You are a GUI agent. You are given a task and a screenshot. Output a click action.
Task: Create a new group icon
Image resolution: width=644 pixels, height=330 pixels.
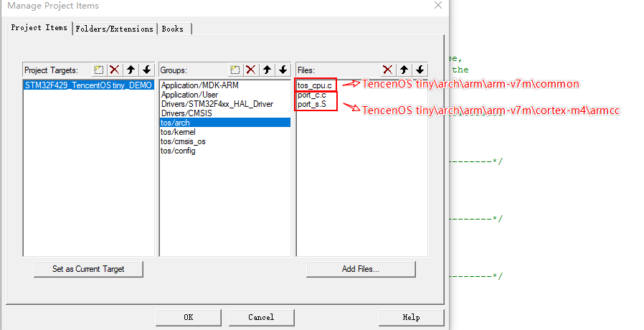[235, 70]
